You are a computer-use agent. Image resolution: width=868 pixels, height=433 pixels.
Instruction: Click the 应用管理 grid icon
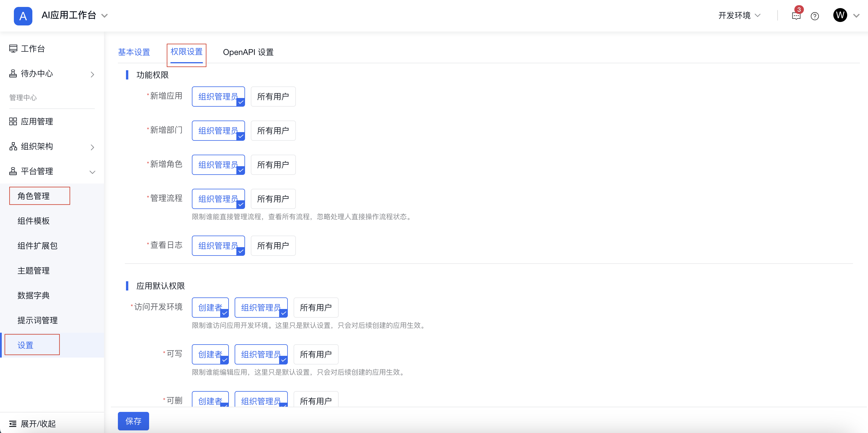point(13,121)
